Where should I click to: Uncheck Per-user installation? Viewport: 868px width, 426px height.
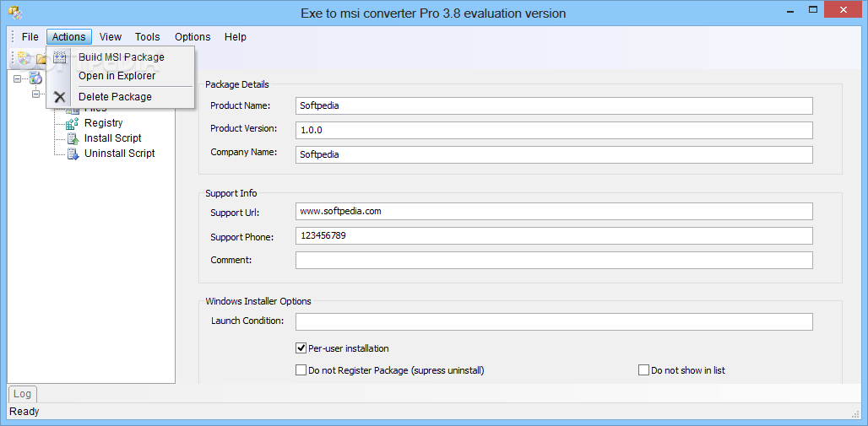point(301,348)
